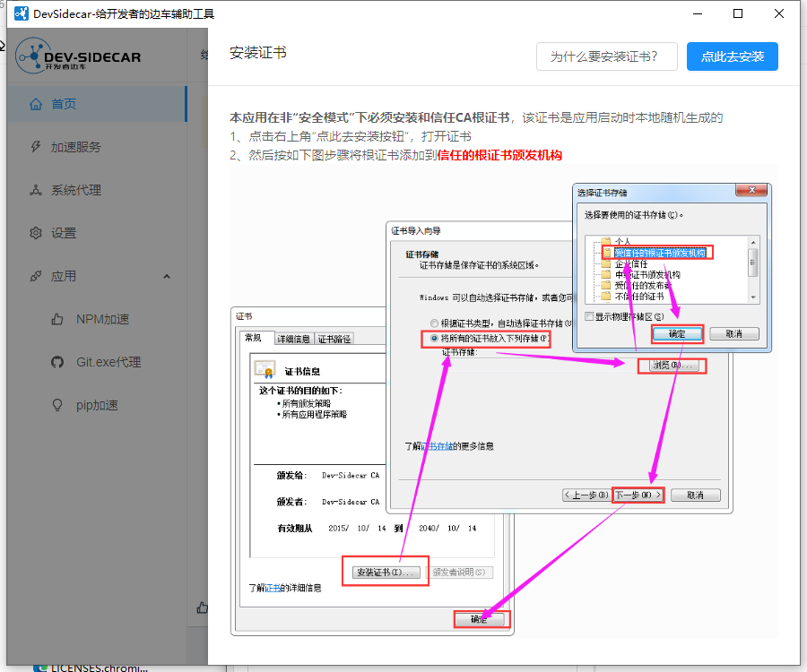
Task: Click the red text 信任的根证书颁发机构
Action: click(499, 155)
